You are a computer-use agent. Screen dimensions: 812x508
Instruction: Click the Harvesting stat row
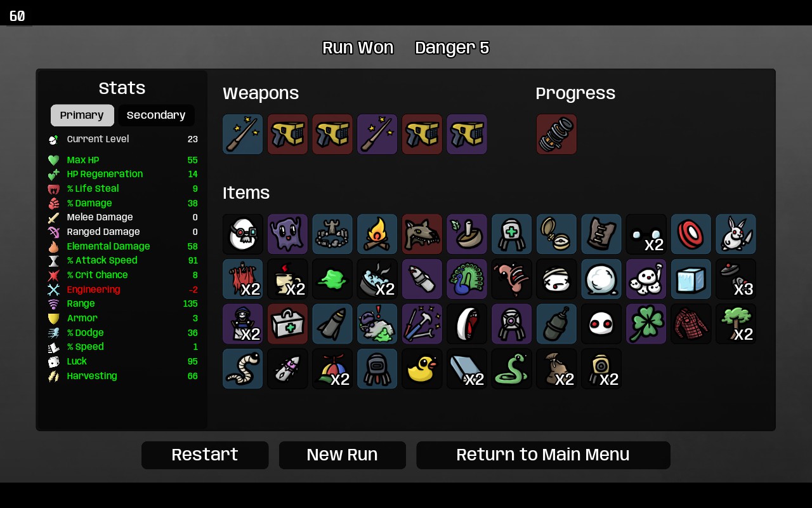pyautogui.click(x=122, y=376)
